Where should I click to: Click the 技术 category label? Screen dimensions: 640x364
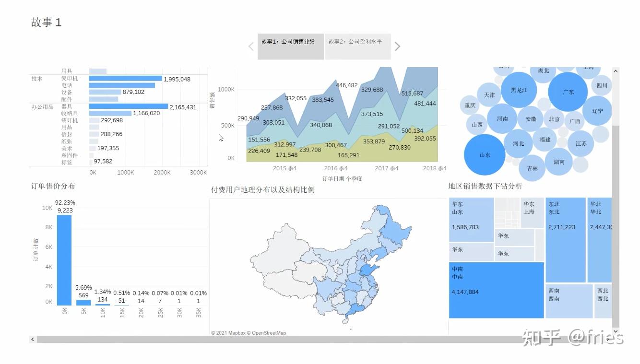tap(37, 78)
